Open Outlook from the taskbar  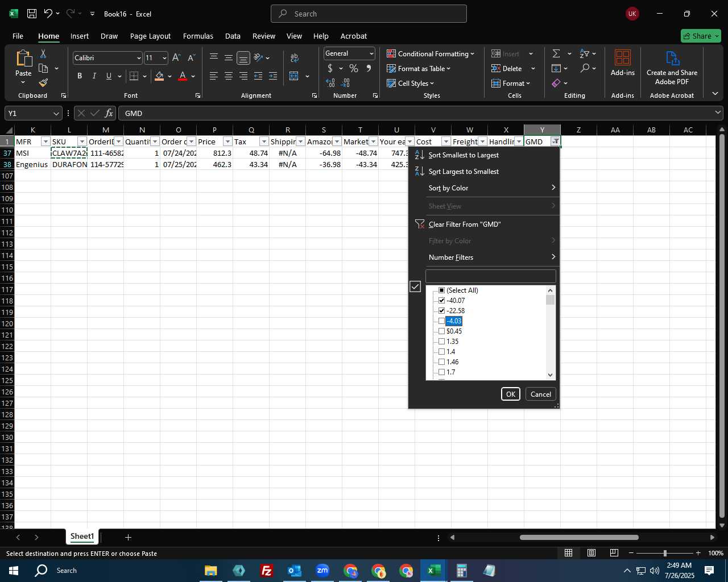coord(295,571)
